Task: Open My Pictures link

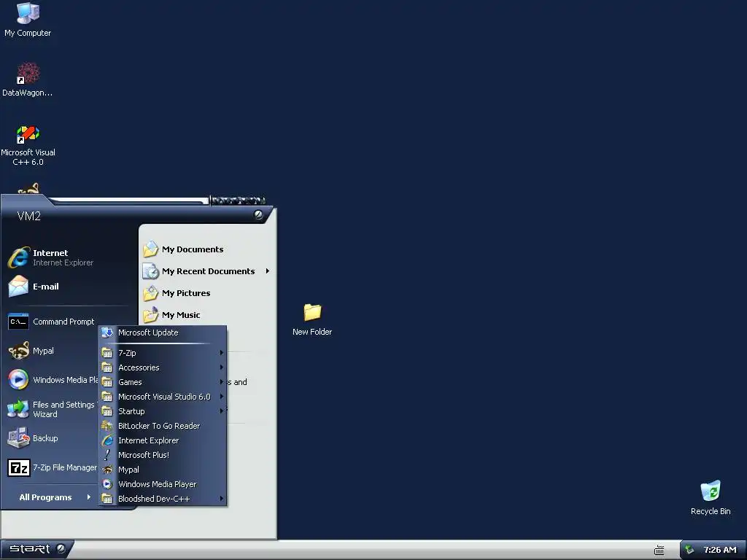Action: point(186,293)
